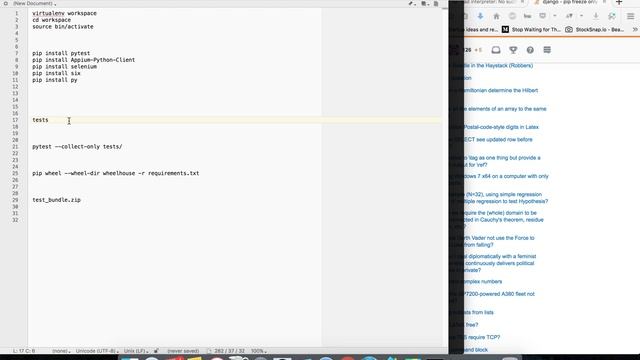Open the Windows 7 x64 question link
The width and height of the screenshot is (640, 360).
[506, 176]
